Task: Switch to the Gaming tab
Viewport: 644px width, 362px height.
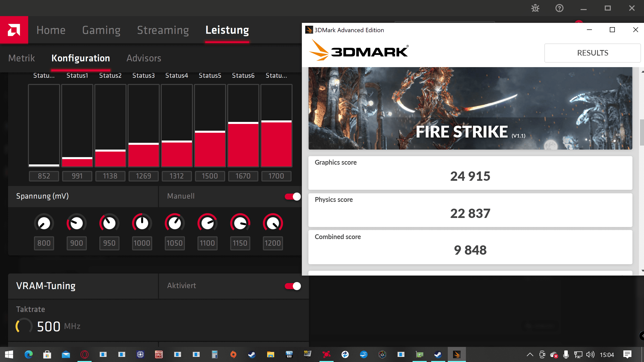Action: coord(101,30)
